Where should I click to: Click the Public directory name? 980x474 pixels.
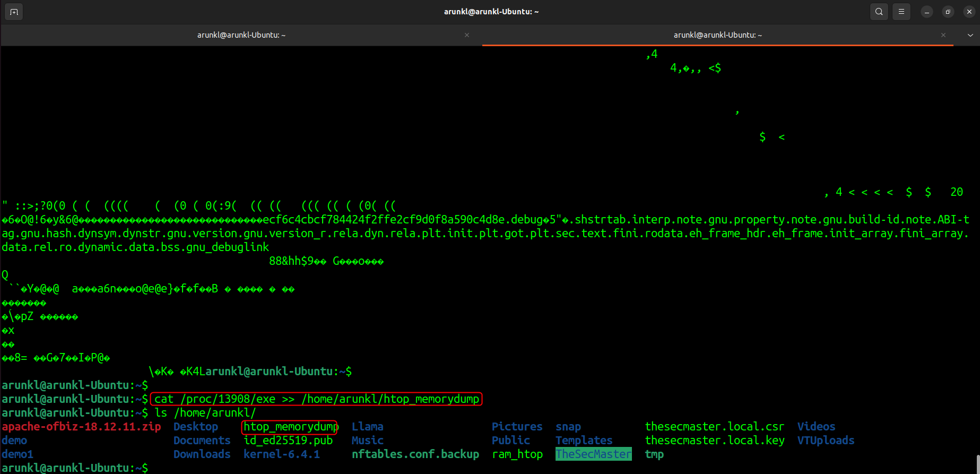pos(511,441)
